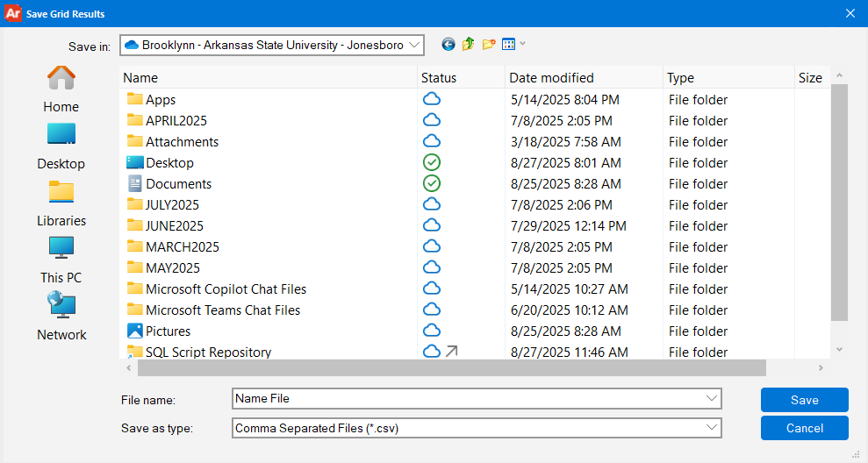Go up one folder level

(x=469, y=44)
